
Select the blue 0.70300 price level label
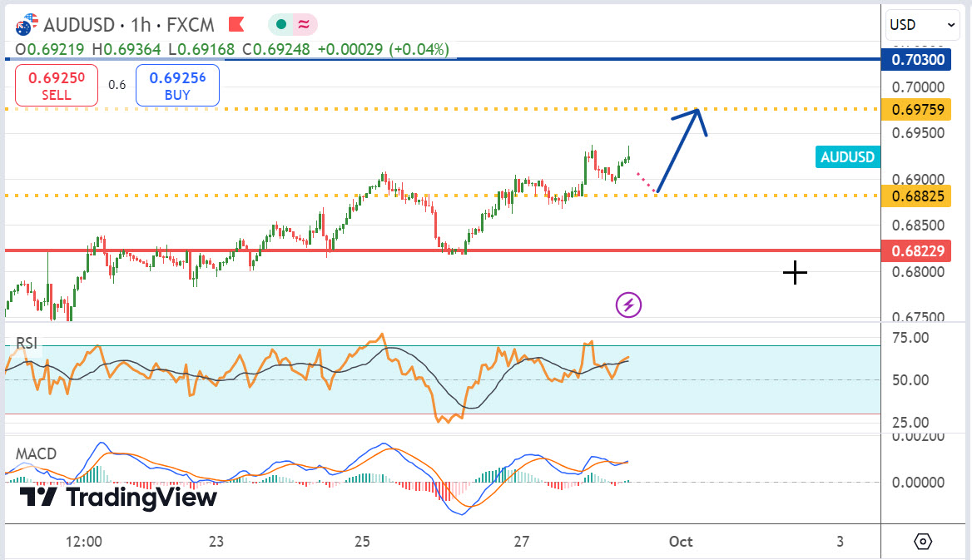[x=917, y=59]
